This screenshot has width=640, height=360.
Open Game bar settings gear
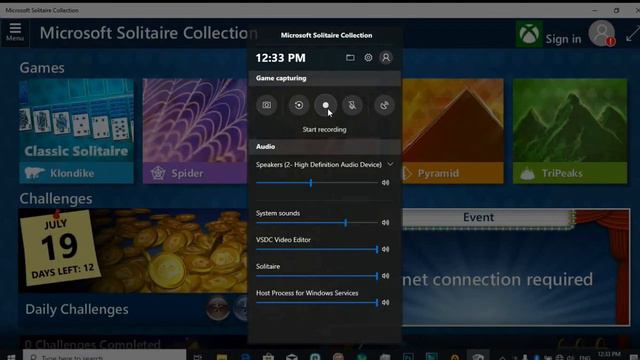[368, 58]
